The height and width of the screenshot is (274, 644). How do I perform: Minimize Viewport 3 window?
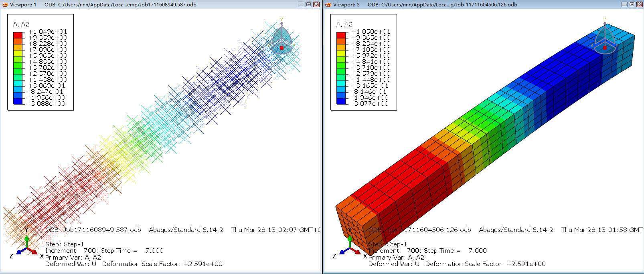point(624,4)
